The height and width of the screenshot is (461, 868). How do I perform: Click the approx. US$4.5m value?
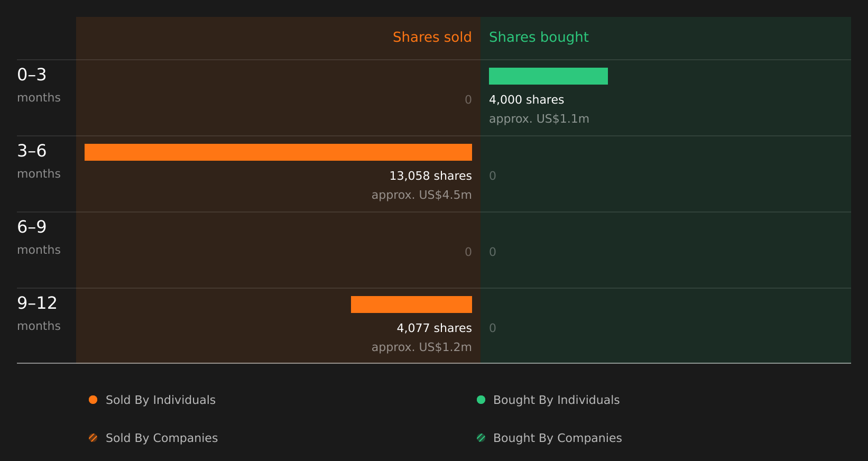point(422,195)
